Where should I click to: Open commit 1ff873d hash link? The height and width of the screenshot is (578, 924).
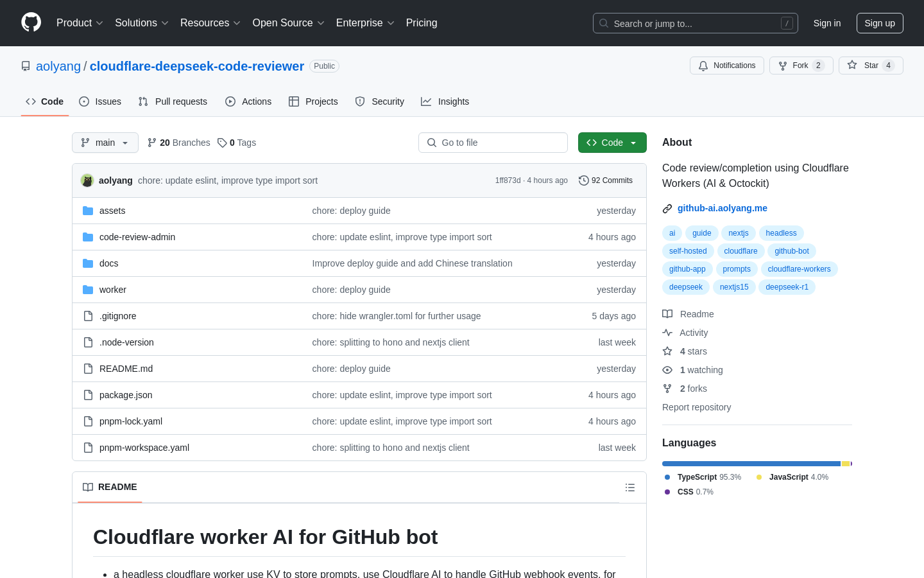[x=508, y=180]
